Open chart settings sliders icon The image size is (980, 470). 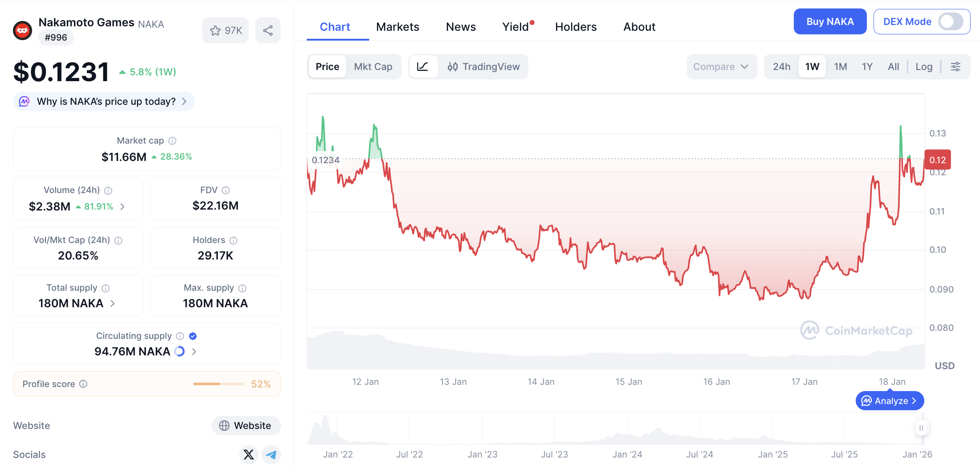click(955, 67)
